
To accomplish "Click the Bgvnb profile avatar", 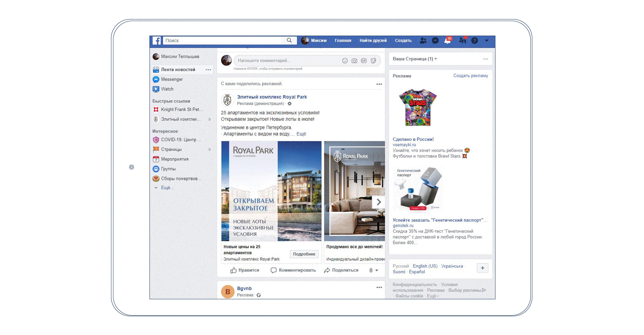I will [228, 291].
